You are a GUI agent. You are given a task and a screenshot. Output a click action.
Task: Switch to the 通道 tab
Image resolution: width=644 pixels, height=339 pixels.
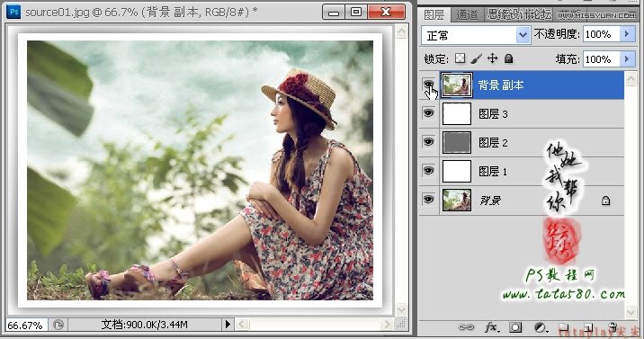[467, 14]
